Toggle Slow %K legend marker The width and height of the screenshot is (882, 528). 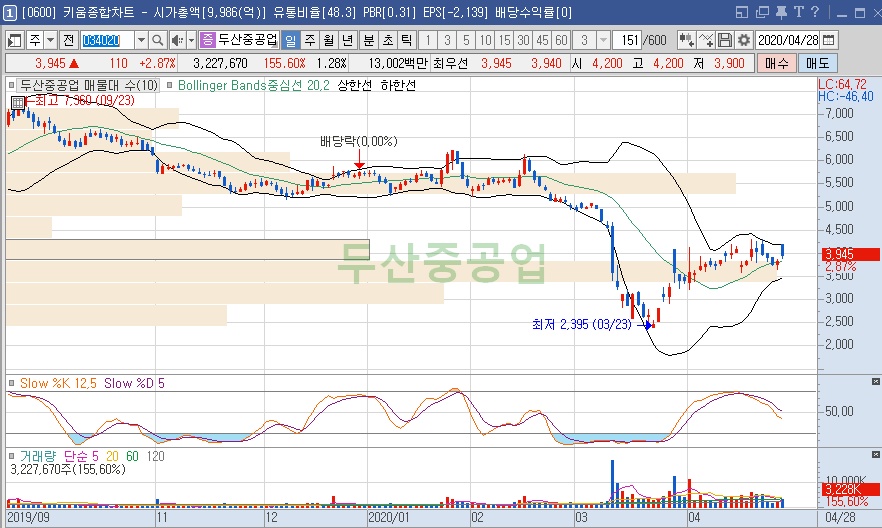tap(11, 383)
